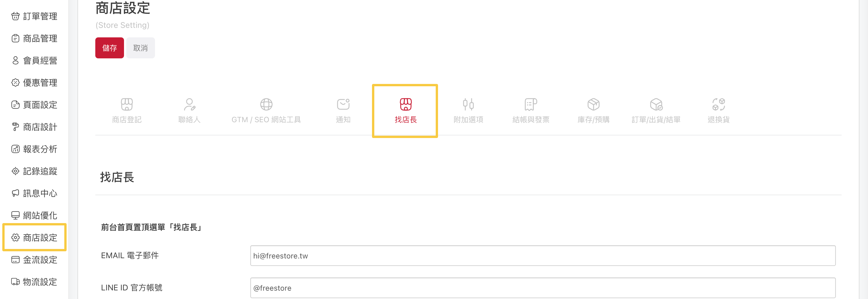Click the red 找店長 shop icon

click(406, 104)
